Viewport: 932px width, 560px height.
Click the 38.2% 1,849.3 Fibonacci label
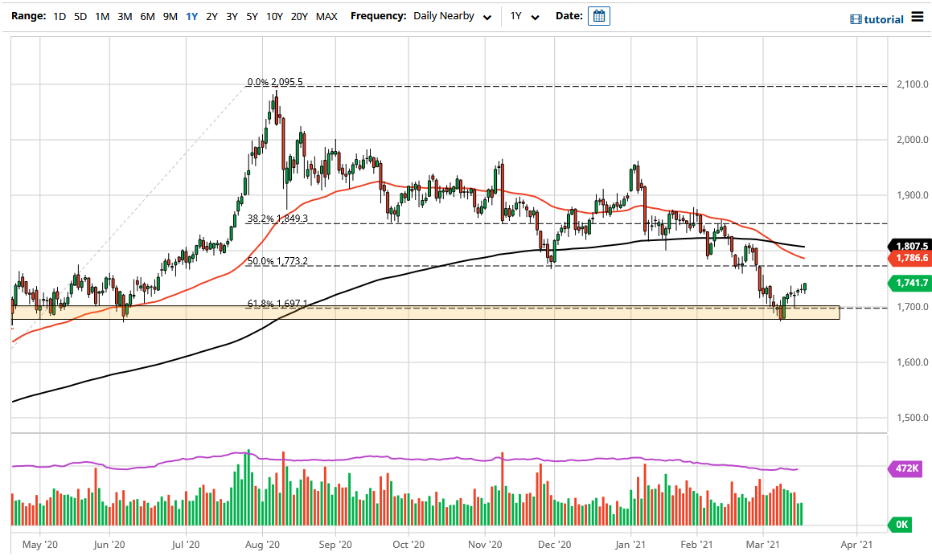click(277, 219)
